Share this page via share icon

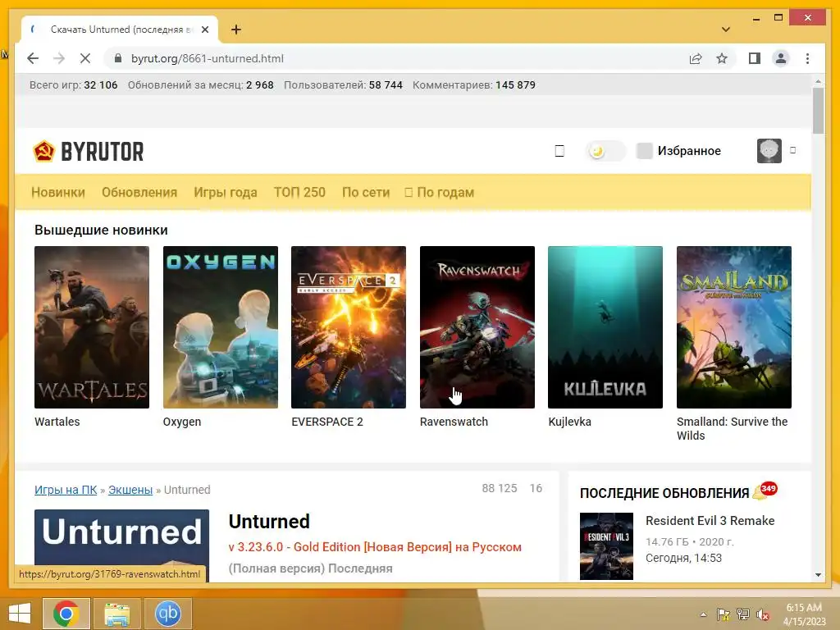pyautogui.click(x=696, y=58)
